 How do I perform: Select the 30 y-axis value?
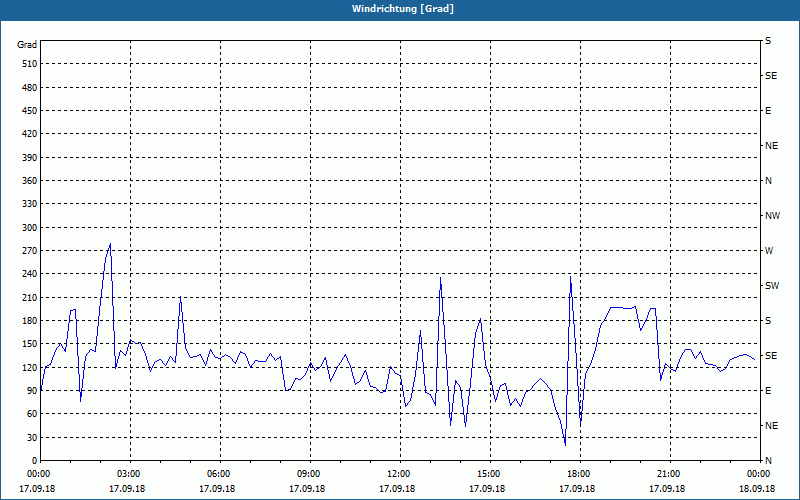(32, 437)
